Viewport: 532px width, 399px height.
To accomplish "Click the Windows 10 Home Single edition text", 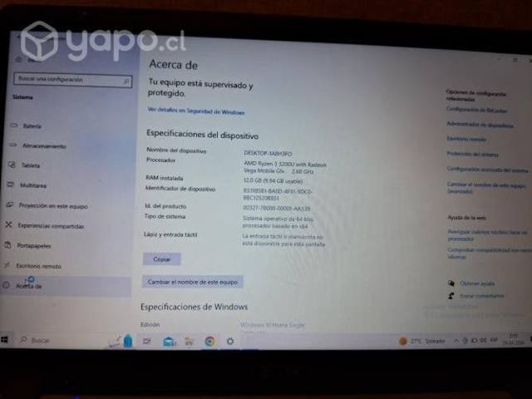I will (273, 325).
